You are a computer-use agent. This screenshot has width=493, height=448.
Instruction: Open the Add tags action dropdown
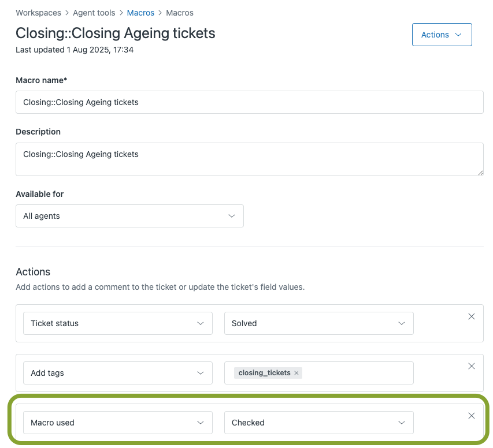tap(117, 373)
